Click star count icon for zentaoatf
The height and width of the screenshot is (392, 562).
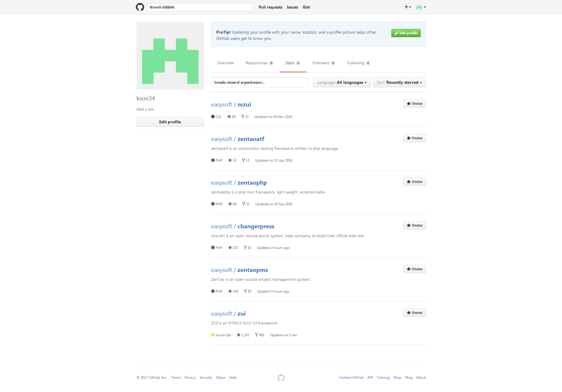point(230,160)
